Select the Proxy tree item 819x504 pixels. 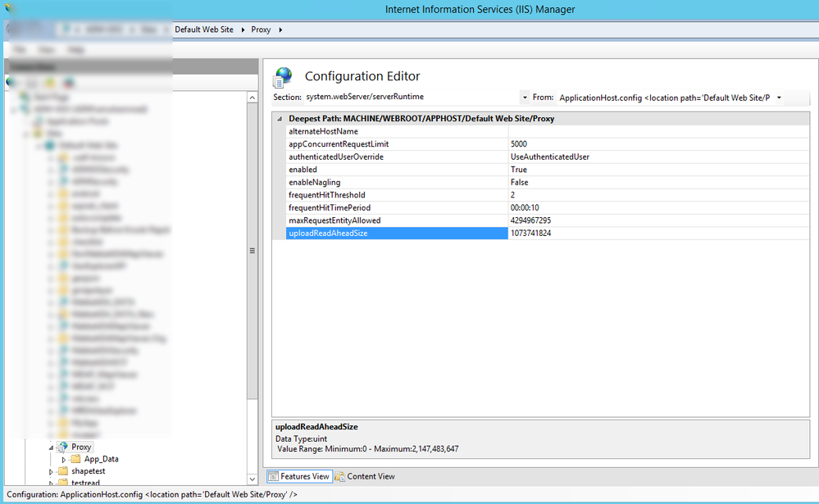coord(81,447)
